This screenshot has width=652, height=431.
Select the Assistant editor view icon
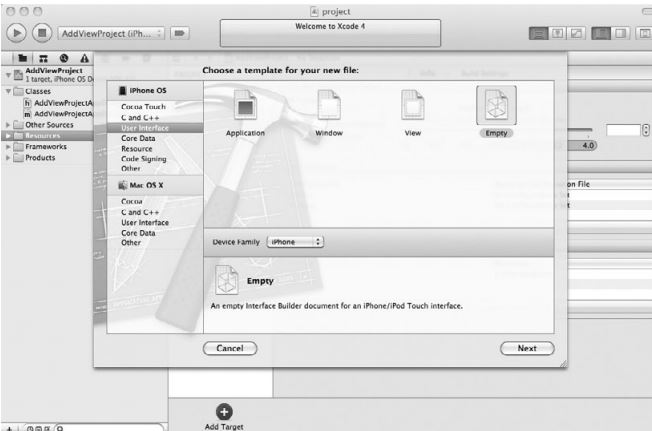[558, 33]
